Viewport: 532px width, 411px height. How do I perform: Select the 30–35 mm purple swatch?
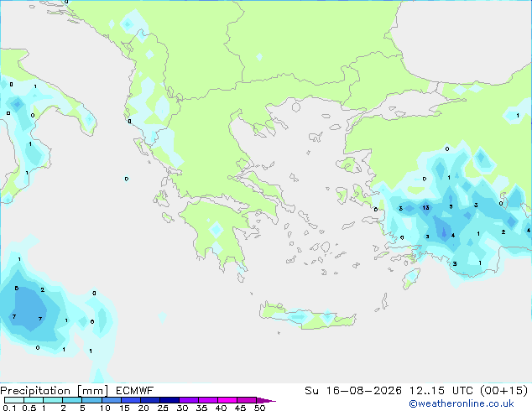click(189, 400)
